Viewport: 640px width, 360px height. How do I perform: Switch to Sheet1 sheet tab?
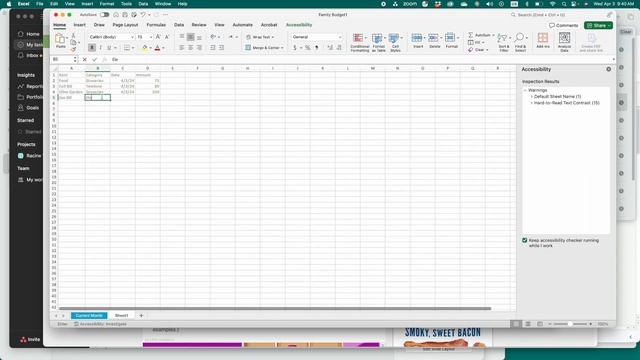(121, 316)
